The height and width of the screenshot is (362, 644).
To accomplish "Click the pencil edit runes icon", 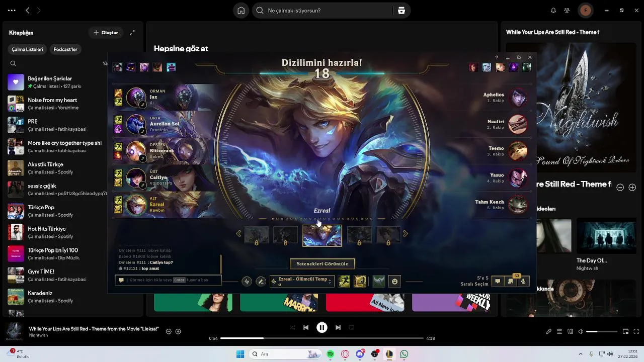I will pyautogui.click(x=261, y=282).
